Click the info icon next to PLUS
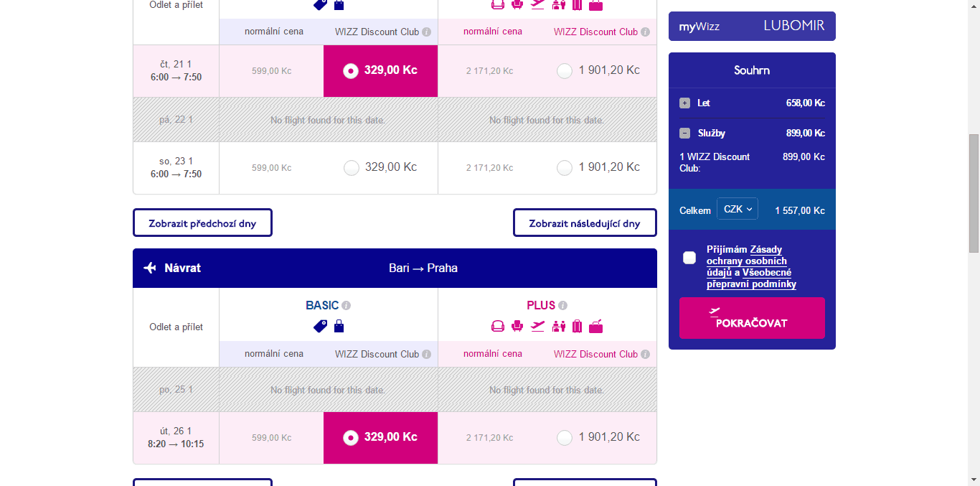 click(x=563, y=305)
